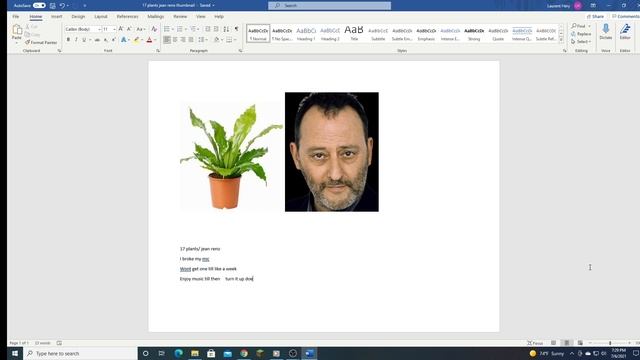Apply yellow text highlight color
Image resolution: width=640 pixels, height=360 pixels.
click(x=136, y=40)
